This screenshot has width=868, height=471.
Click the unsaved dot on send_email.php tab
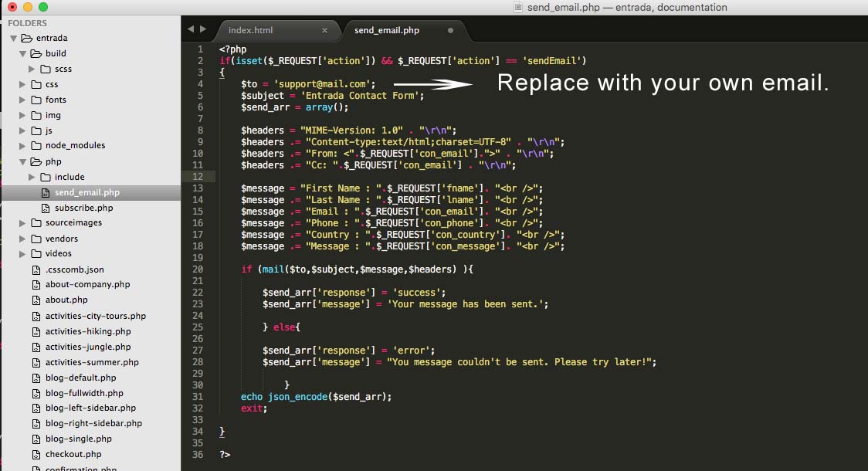450,31
